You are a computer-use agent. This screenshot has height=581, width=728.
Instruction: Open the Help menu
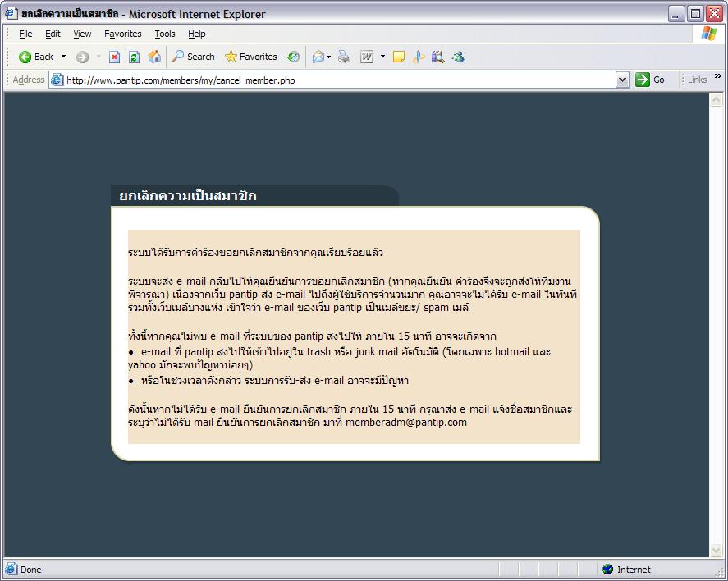pyautogui.click(x=196, y=34)
